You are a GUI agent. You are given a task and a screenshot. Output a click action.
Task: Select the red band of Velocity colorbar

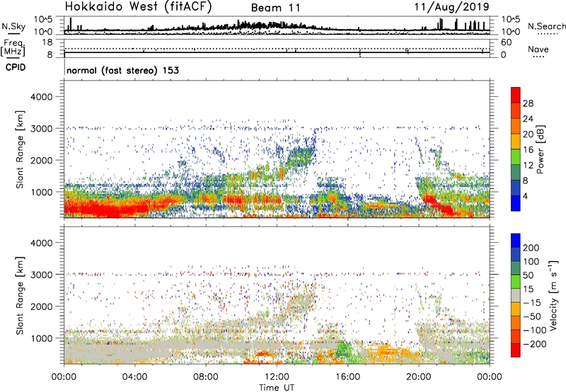tap(516, 350)
